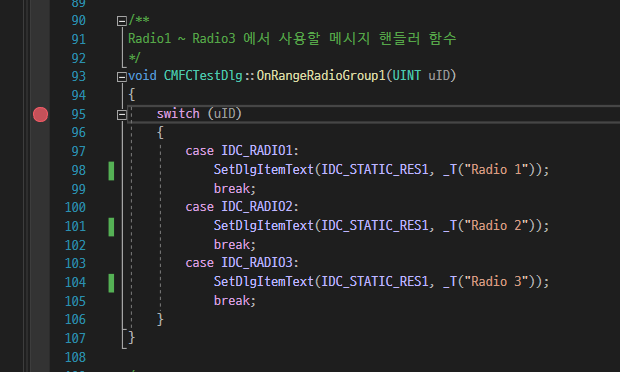620x372 pixels.
Task: Click line number 98 in the gutter
Action: coord(78,170)
